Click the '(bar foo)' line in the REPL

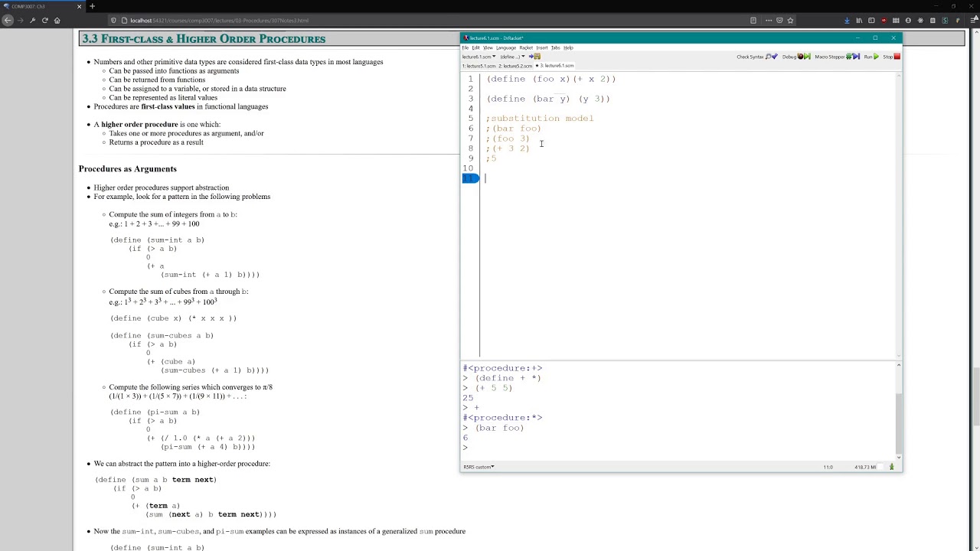499,428
